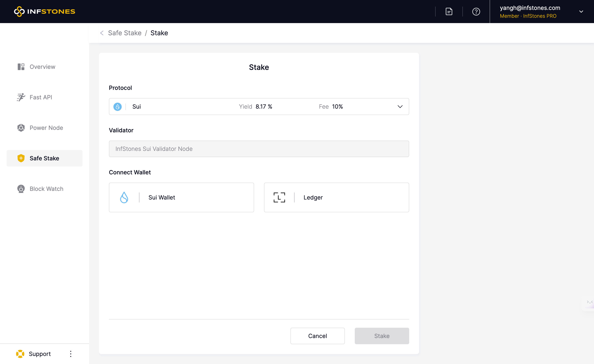
Task: Click the InfStones Sui Validator Node field
Action: click(x=259, y=149)
